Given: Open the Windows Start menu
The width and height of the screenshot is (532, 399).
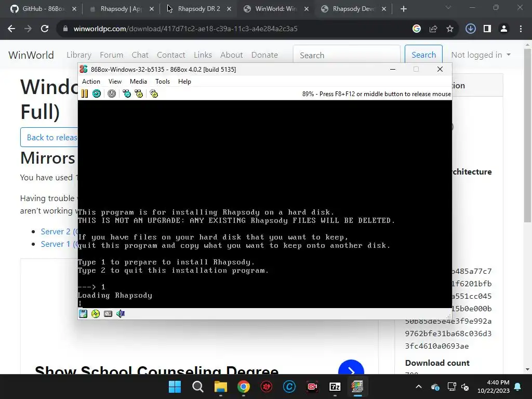Looking at the screenshot, I should [x=175, y=387].
